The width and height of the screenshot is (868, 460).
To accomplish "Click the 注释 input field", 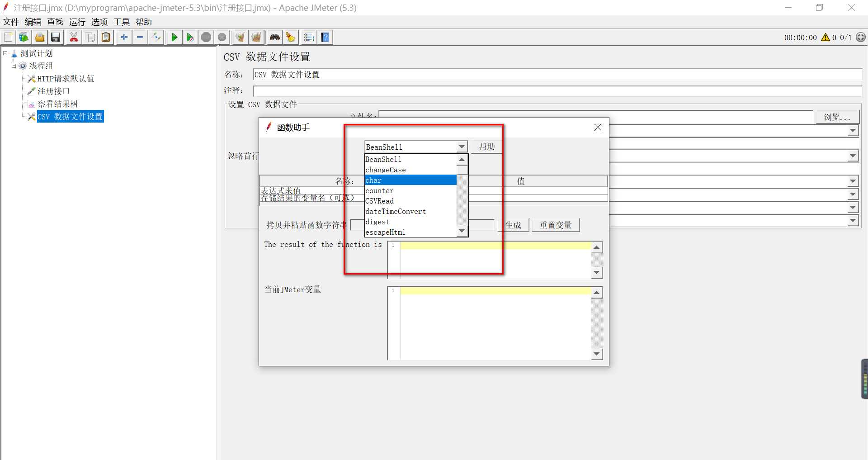I will [557, 91].
